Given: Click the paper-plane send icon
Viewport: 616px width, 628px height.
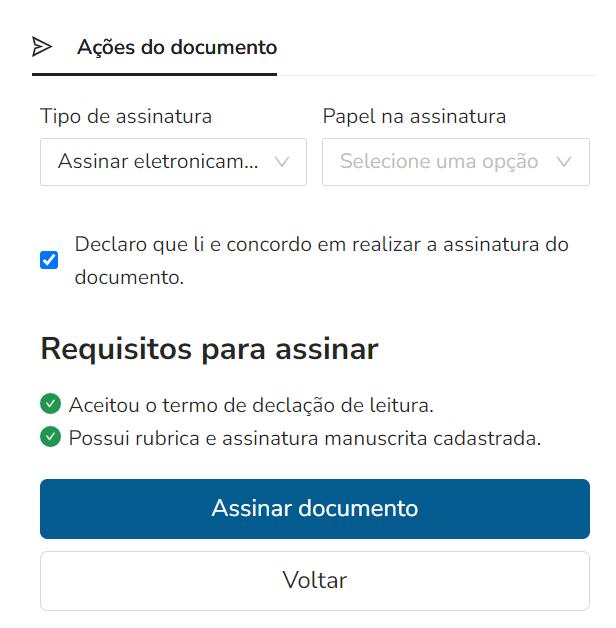Looking at the screenshot, I should click(42, 47).
